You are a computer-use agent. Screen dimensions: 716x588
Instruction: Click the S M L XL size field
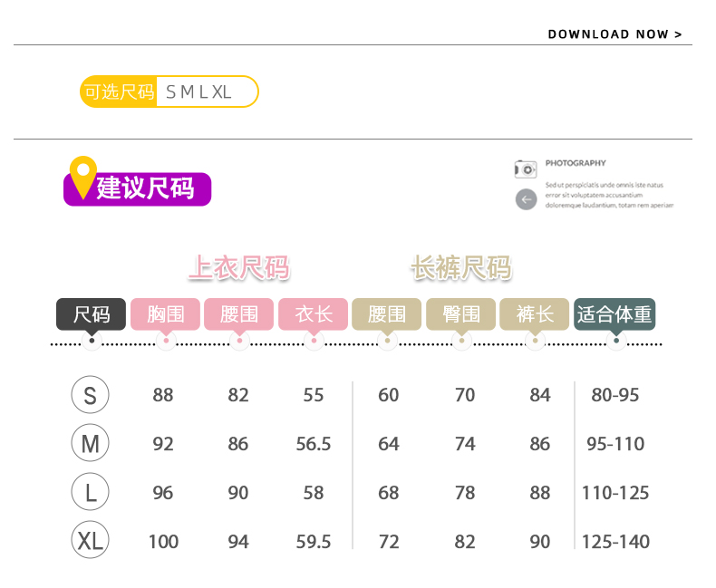(208, 92)
